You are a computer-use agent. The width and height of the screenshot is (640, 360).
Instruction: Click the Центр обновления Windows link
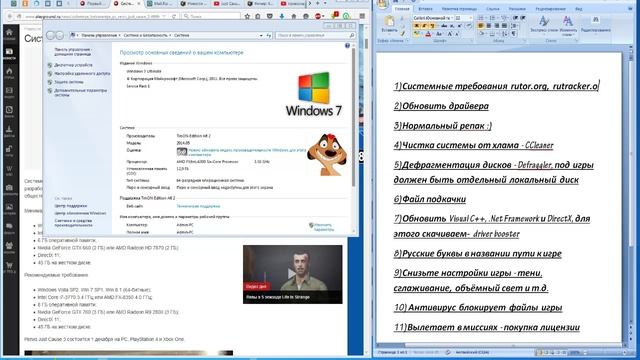point(80,213)
